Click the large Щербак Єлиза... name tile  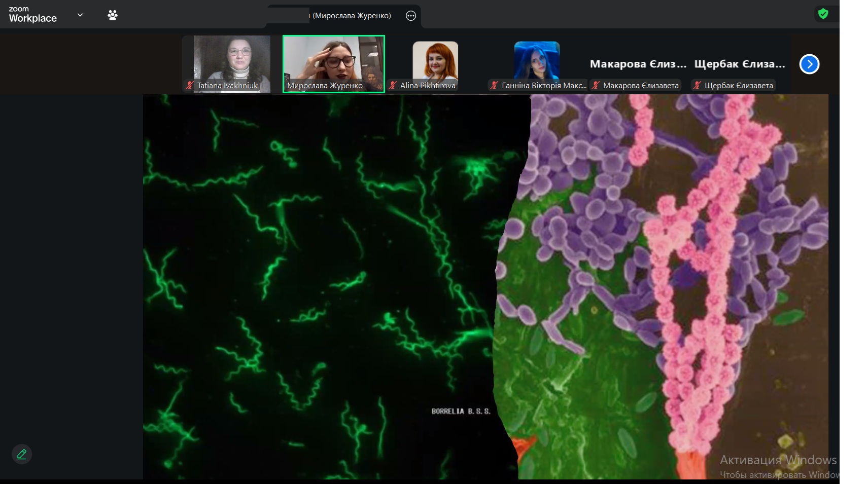739,64
